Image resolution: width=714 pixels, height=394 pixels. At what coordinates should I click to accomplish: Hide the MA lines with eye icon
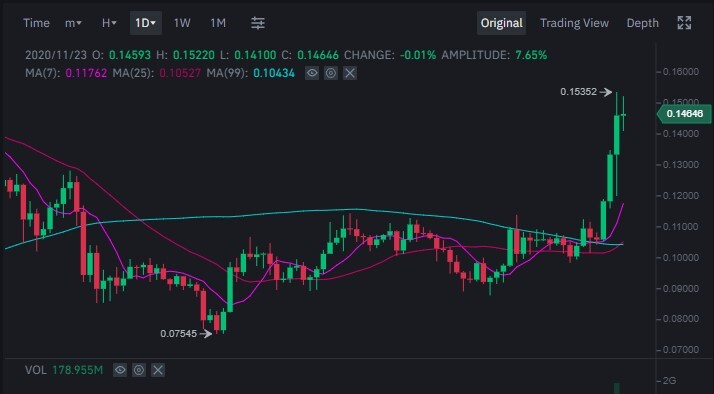(x=312, y=73)
